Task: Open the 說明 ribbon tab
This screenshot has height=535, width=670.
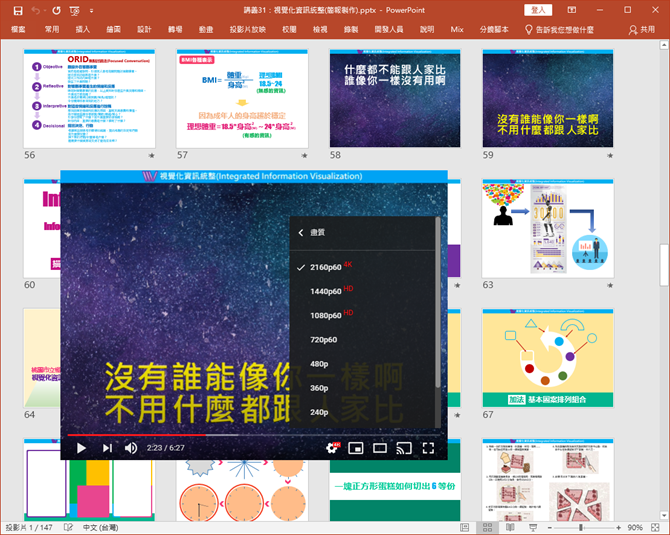Action: pyautogui.click(x=427, y=29)
